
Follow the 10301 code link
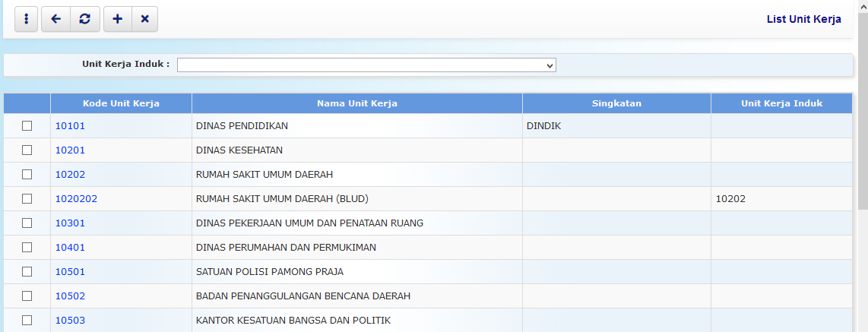[x=70, y=223]
